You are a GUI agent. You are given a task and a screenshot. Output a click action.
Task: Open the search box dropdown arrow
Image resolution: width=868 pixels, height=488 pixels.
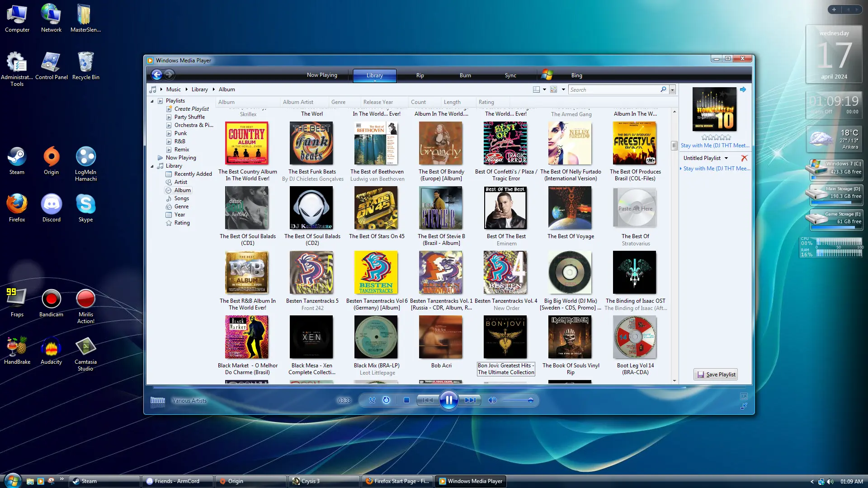(x=672, y=89)
